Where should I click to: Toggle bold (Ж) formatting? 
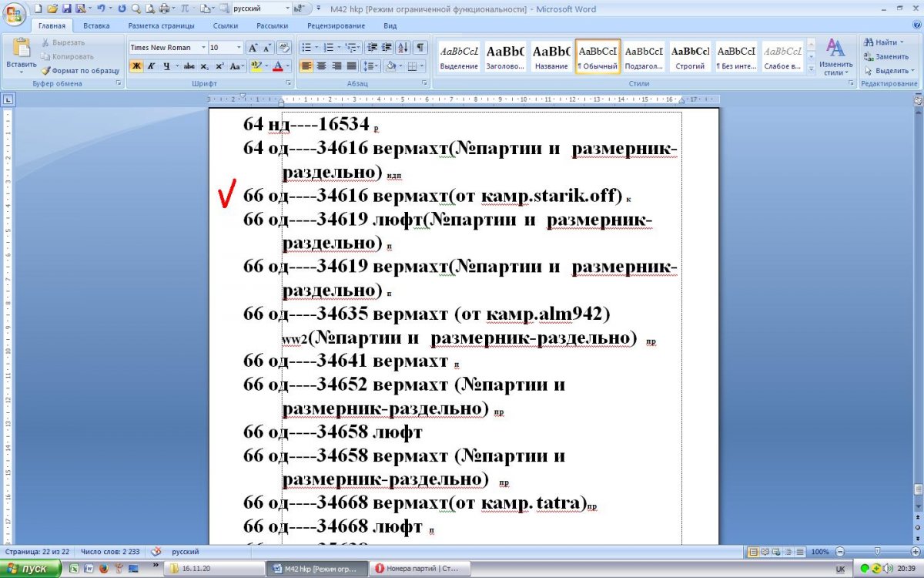pyautogui.click(x=136, y=66)
